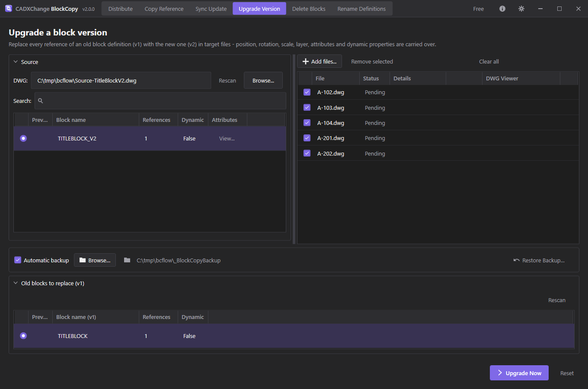The height and width of the screenshot is (389, 588).
Task: Click Remove selected
Action: tap(372, 61)
